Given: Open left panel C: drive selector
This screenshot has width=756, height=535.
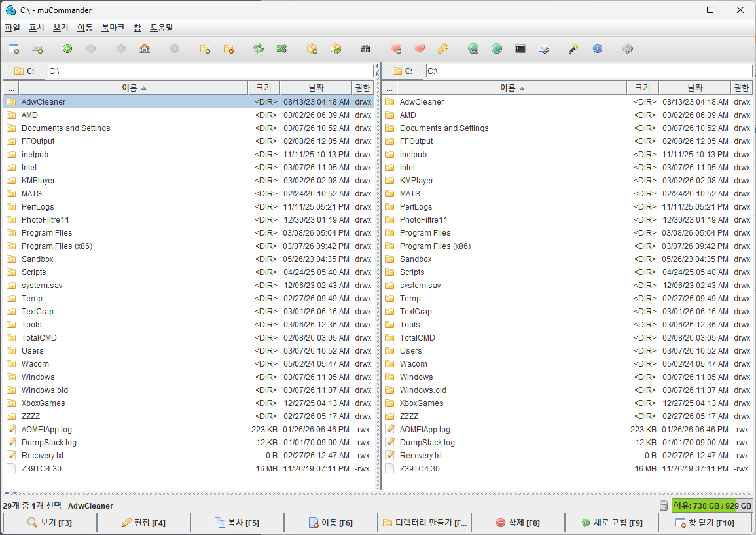Looking at the screenshot, I should 24,71.
